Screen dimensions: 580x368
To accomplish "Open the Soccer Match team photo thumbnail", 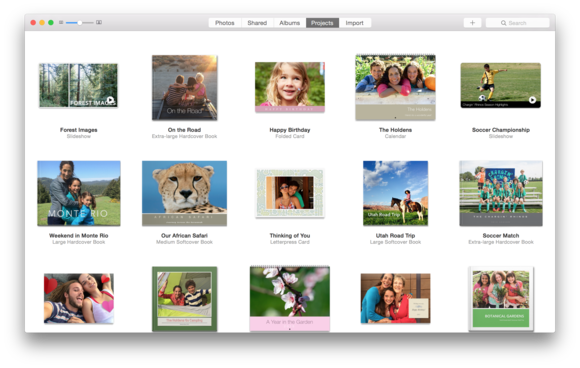I will click(501, 193).
